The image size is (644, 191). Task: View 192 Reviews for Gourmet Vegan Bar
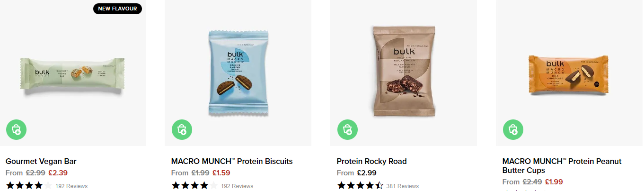[71, 186]
